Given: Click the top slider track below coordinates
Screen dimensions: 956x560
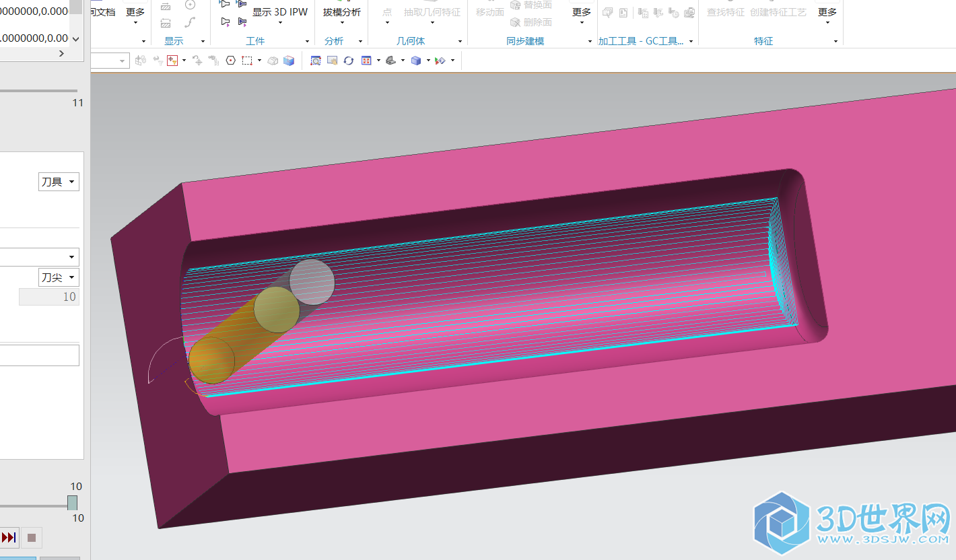Looking at the screenshot, I should (38, 91).
